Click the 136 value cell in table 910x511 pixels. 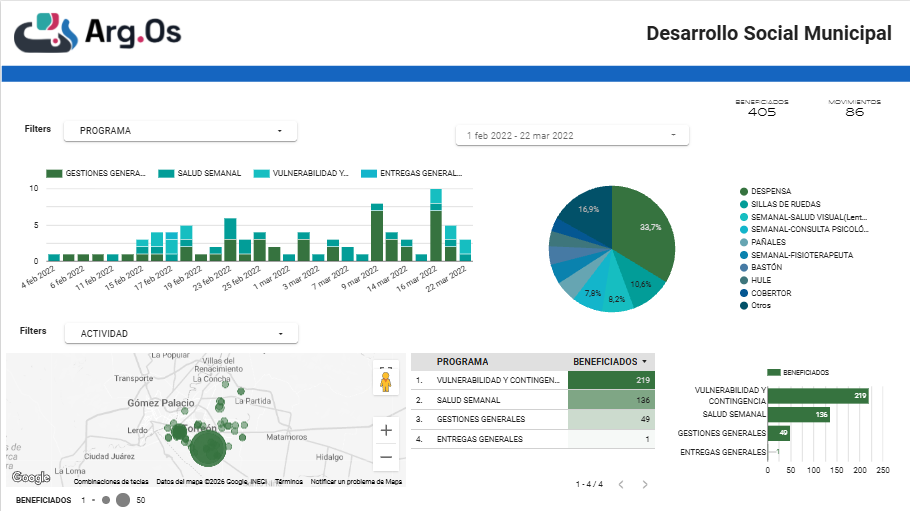coord(611,400)
